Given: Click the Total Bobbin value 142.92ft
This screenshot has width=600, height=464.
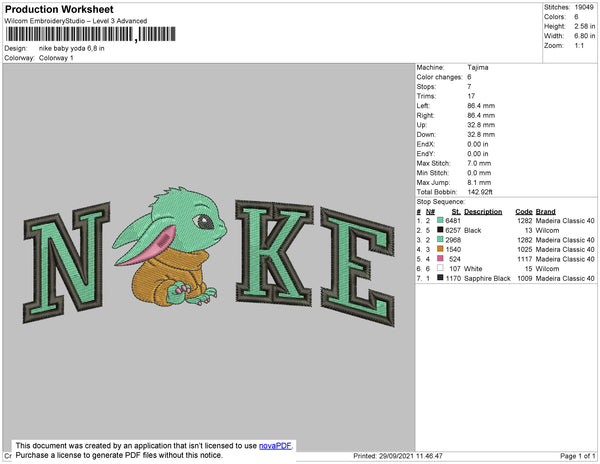Looking at the screenshot, I should (x=480, y=192).
